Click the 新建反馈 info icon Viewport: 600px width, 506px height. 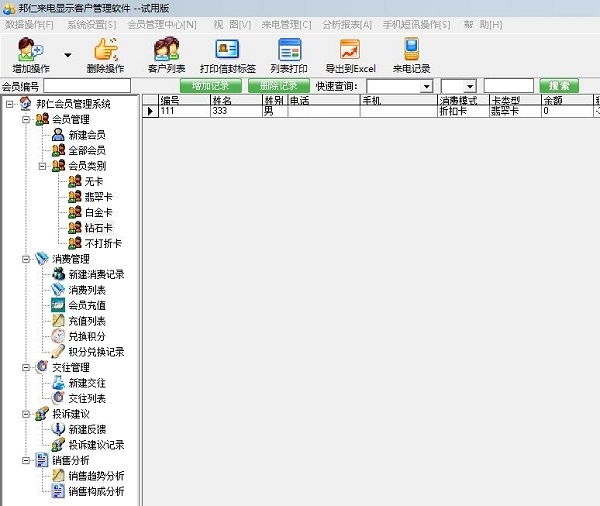click(58, 429)
